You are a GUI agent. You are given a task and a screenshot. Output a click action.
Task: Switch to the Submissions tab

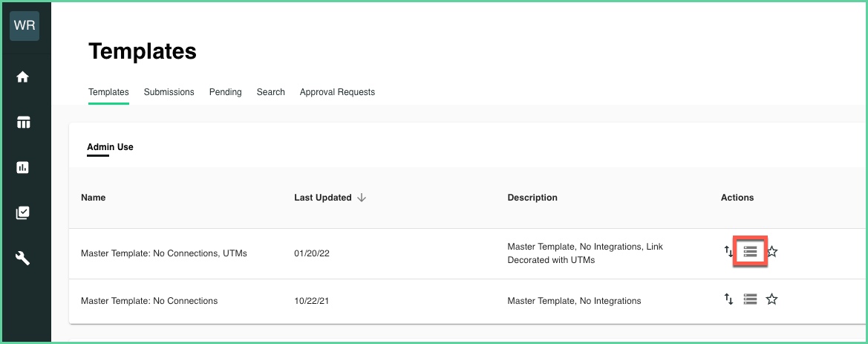(x=169, y=93)
